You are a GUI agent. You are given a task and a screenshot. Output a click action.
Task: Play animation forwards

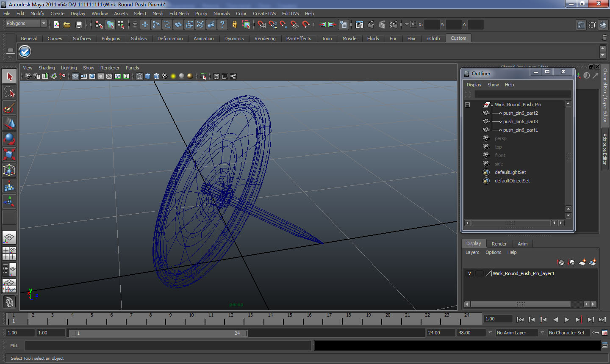pyautogui.click(x=567, y=320)
